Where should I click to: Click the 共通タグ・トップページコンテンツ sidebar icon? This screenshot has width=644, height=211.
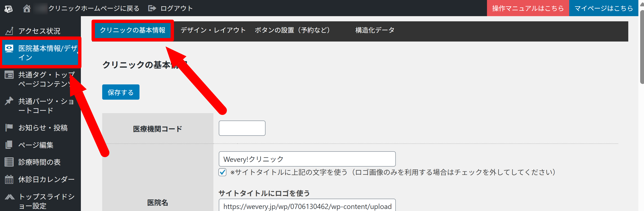point(9,75)
